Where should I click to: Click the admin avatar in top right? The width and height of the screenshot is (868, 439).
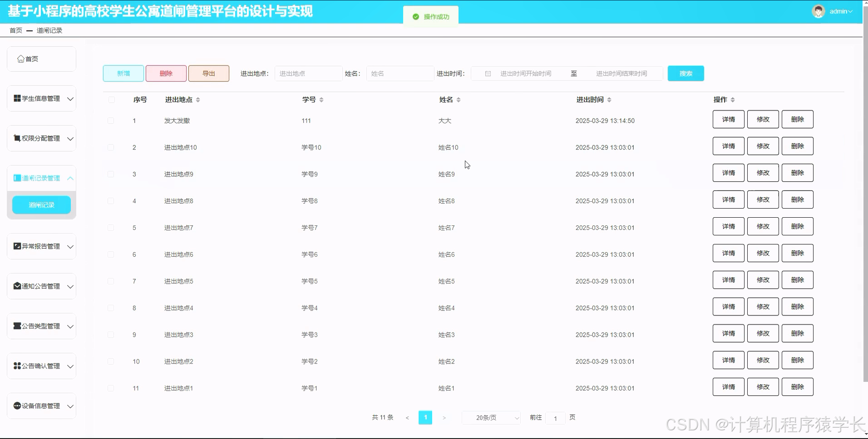(x=818, y=11)
